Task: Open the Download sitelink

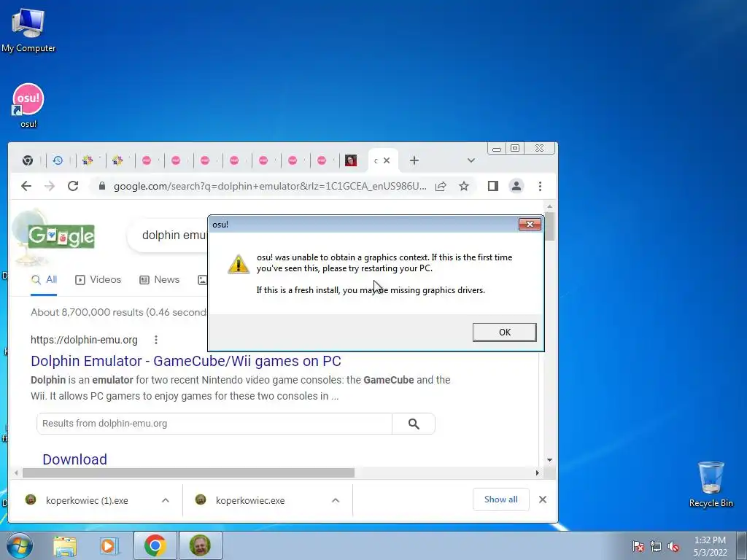Action: (75, 459)
